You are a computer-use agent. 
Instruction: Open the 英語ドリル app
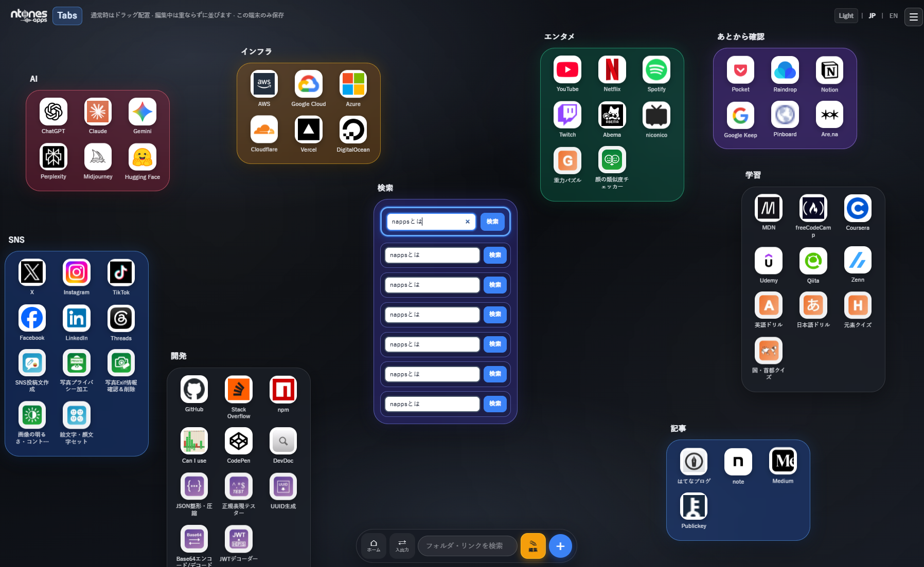coord(769,305)
